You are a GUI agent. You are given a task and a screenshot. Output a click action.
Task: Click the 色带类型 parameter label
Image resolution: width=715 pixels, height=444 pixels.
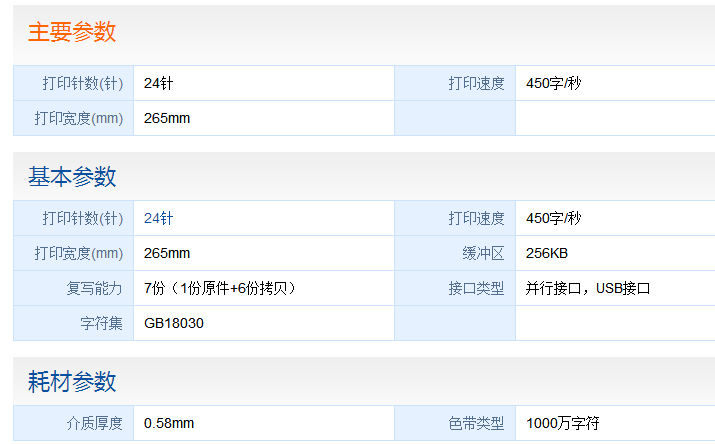pos(476,423)
